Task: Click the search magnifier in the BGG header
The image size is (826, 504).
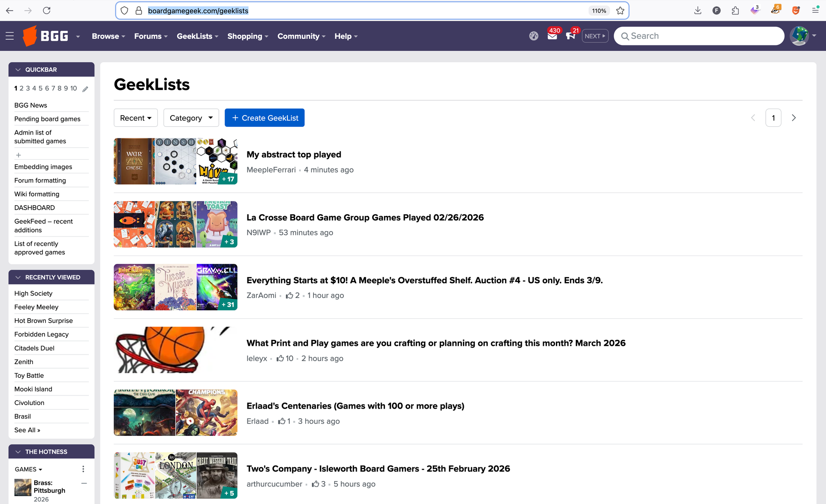Action: click(x=626, y=36)
